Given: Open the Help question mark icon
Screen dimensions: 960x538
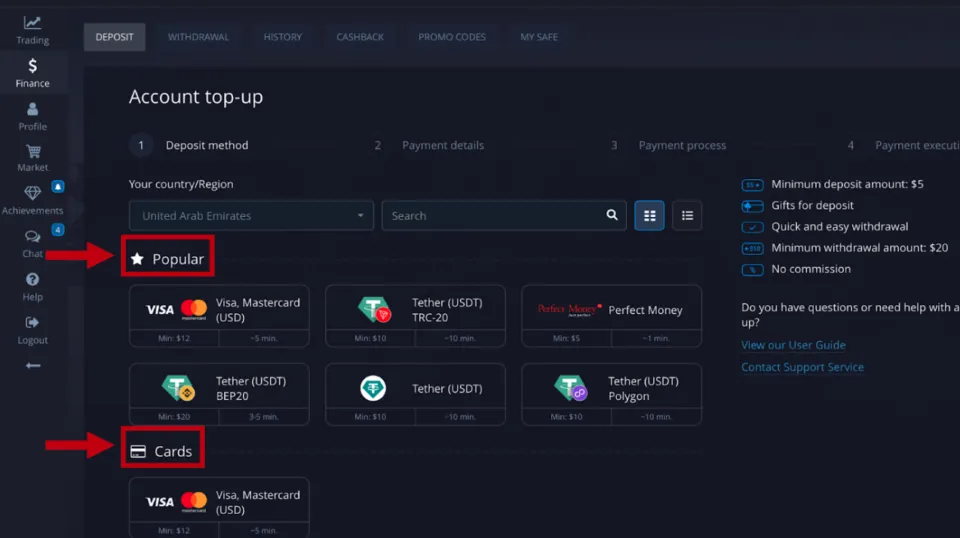Looking at the screenshot, I should point(32,280).
